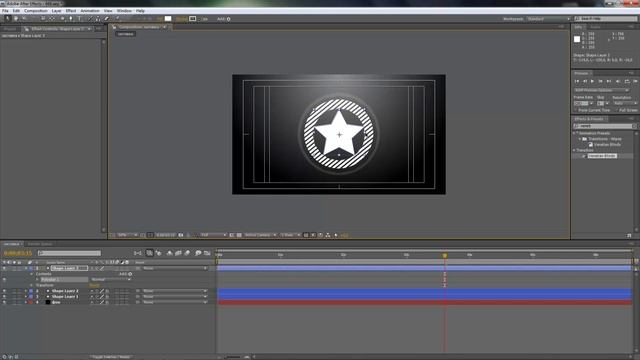Screen dimensions: 640x360
Task: Select the Hand tool
Action: (16, 19)
